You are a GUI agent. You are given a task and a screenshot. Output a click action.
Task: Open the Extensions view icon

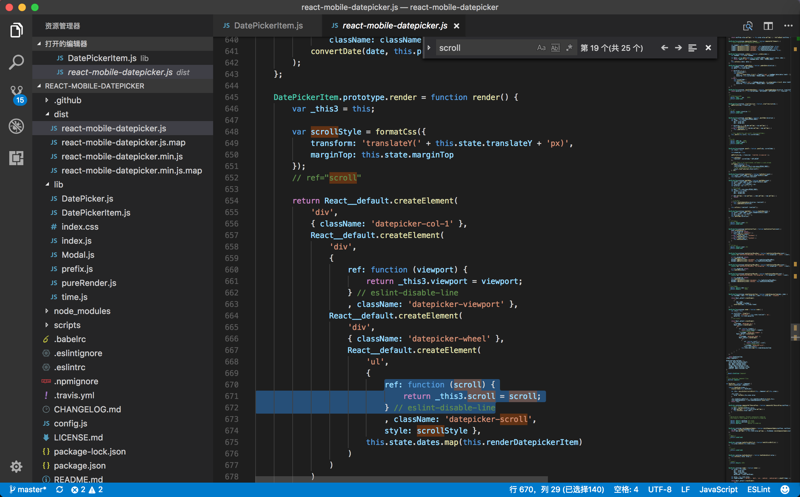tap(16, 158)
